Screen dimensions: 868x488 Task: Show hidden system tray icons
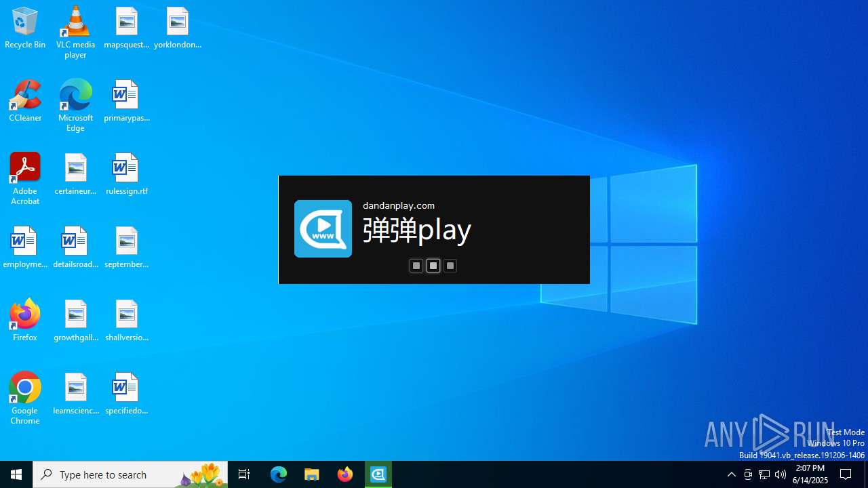point(731,474)
